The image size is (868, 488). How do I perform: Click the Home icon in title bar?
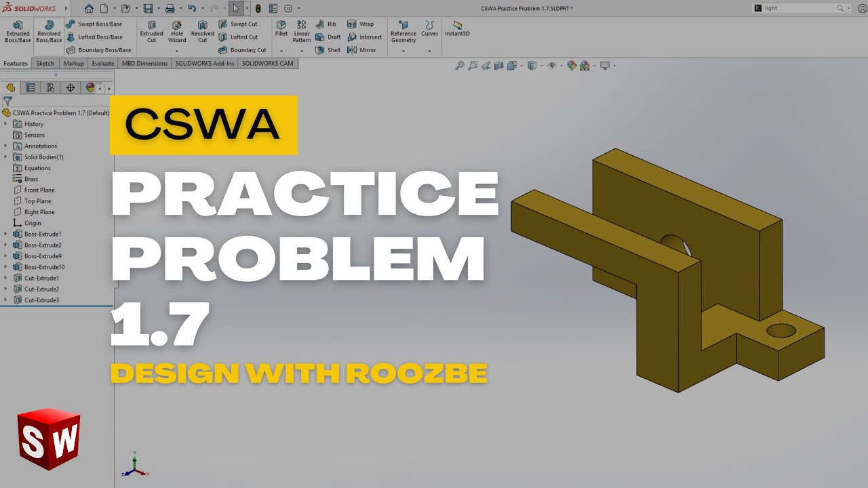point(89,8)
